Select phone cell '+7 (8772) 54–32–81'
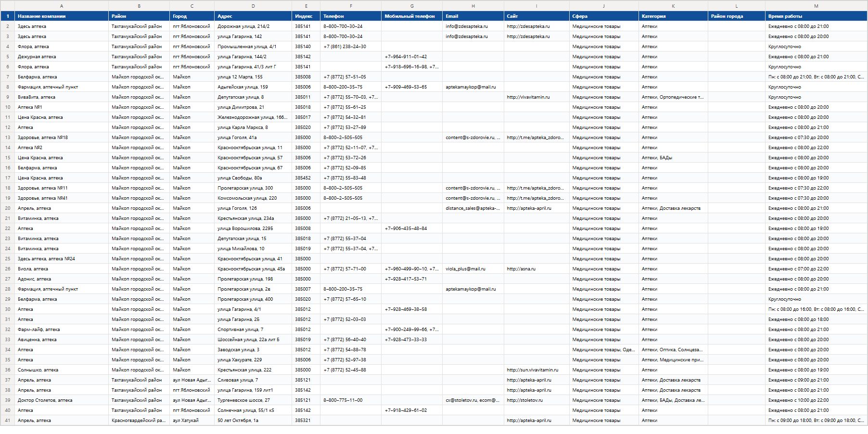This screenshot has height=434, width=868. coord(351,117)
